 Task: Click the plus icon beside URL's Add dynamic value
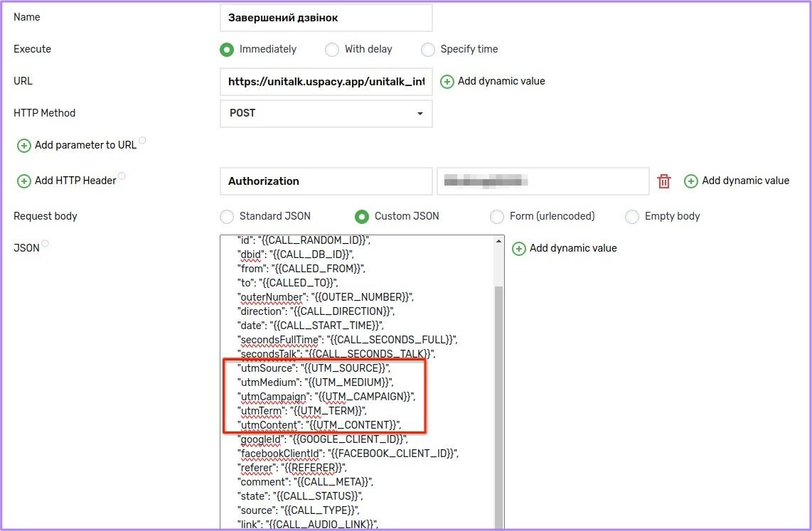pyautogui.click(x=447, y=82)
